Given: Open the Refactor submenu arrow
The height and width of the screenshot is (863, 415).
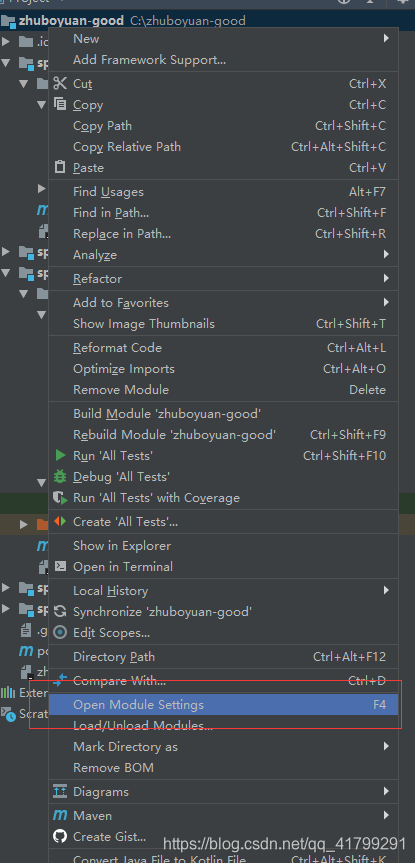Looking at the screenshot, I should (x=386, y=278).
